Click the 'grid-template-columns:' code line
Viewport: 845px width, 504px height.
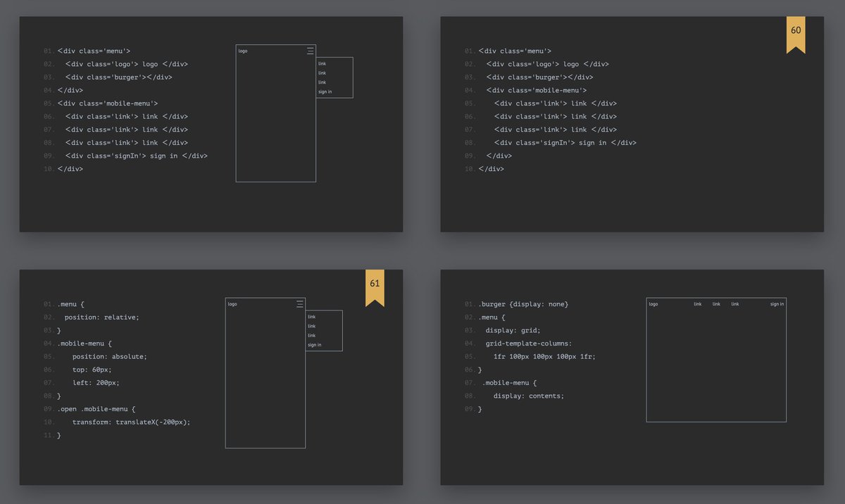pyautogui.click(x=529, y=344)
